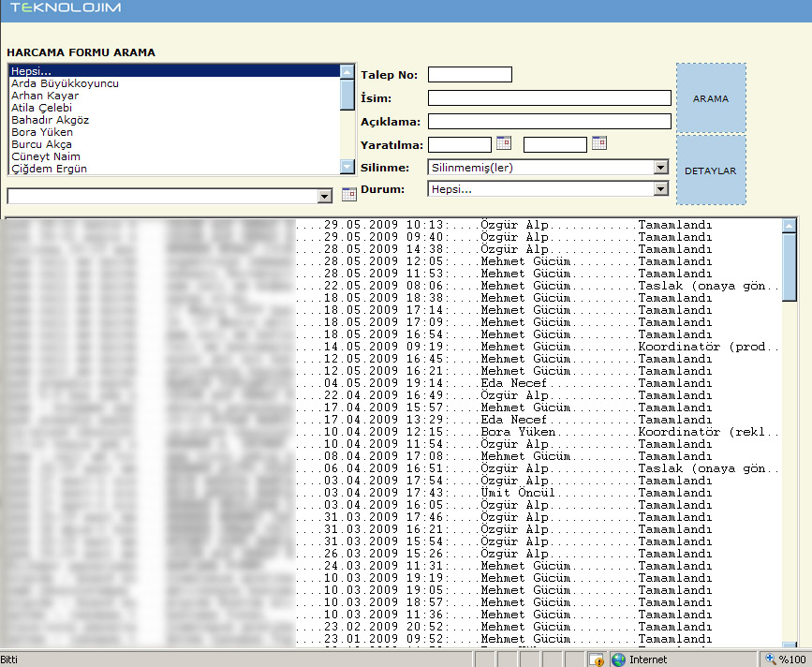
Task: Select result row 26.03.2009 15:26
Action: [x=393, y=553]
